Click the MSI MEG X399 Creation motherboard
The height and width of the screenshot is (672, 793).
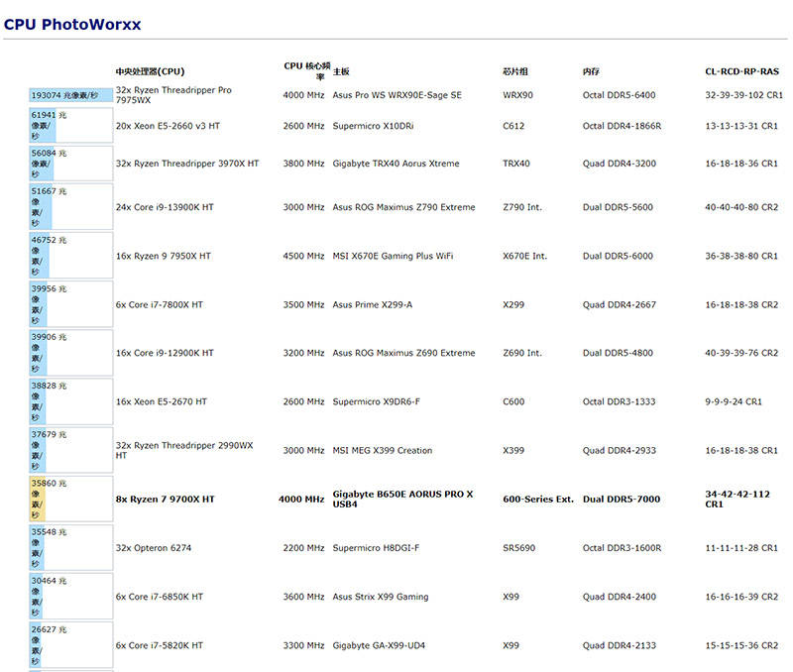pyautogui.click(x=382, y=450)
